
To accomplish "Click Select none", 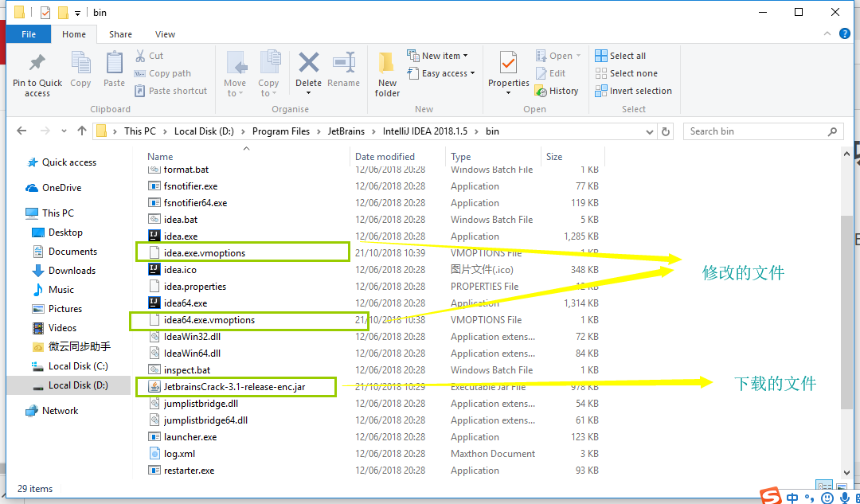I will coord(627,73).
